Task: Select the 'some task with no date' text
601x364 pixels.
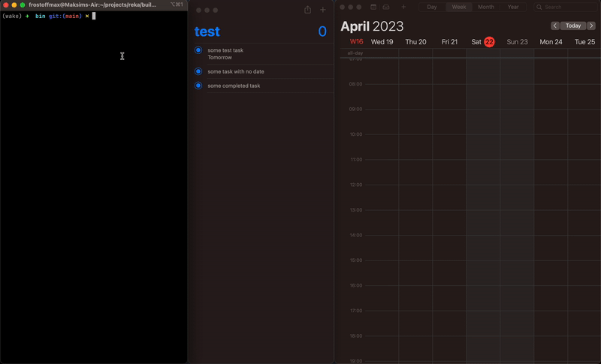Action: click(x=236, y=71)
